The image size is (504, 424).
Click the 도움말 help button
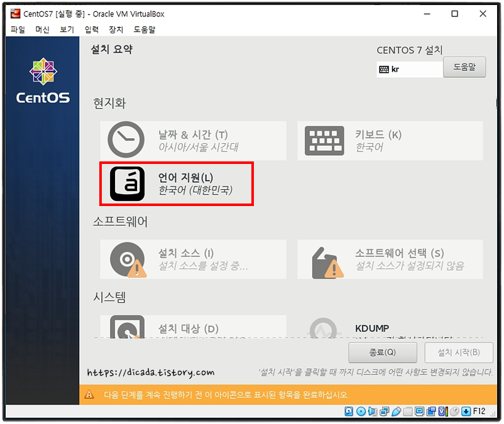[464, 67]
